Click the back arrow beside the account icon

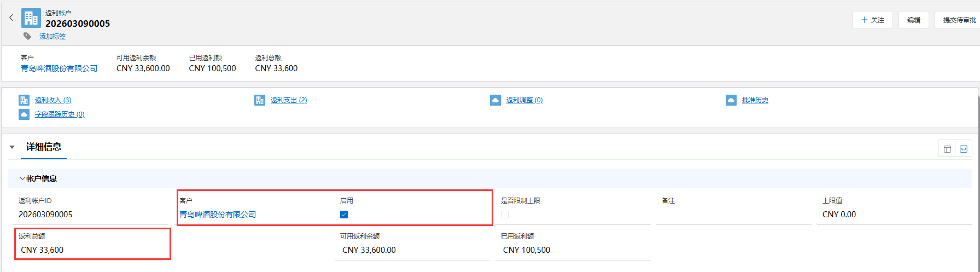click(11, 18)
